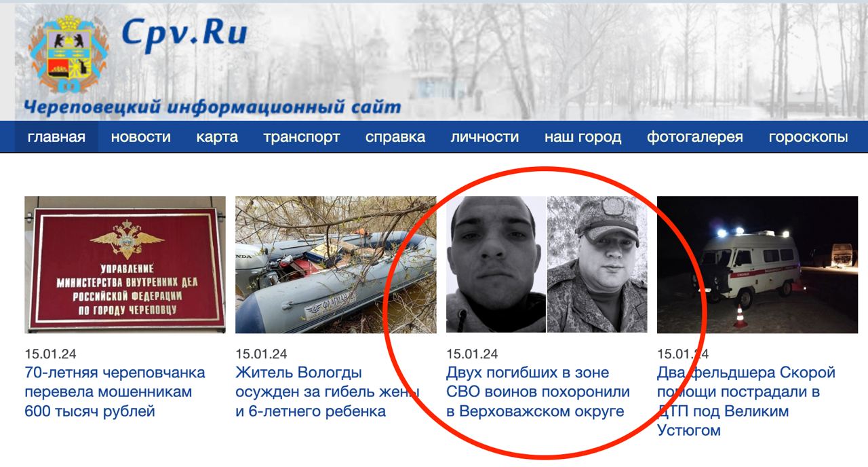Open headline Житель Вологды осужден
Screen dimensions: 868x467
328,392
